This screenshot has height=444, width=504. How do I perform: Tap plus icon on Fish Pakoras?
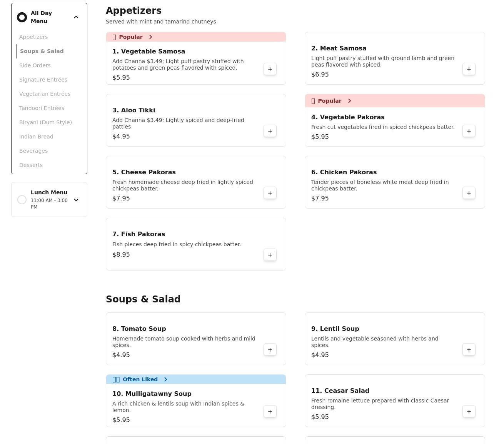270,255
